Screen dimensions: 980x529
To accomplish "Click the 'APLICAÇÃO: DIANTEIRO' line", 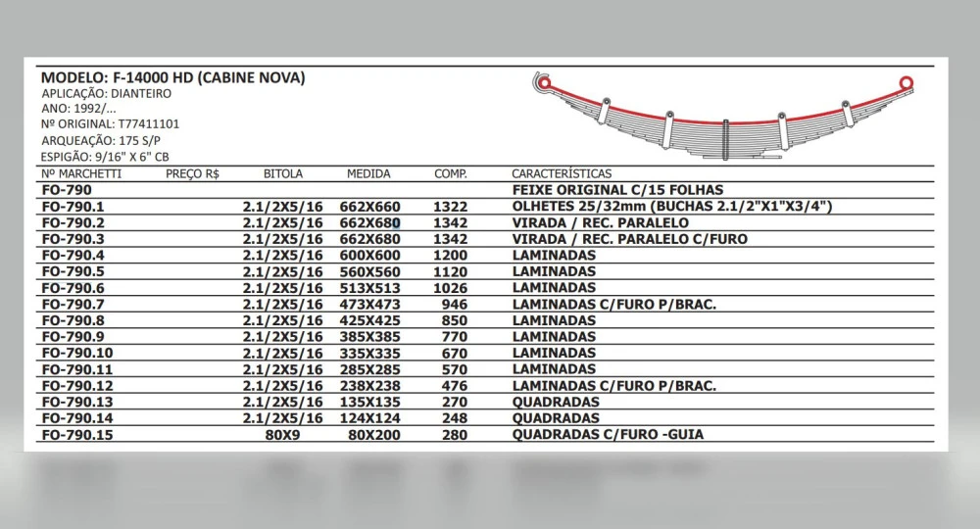I will (106, 94).
